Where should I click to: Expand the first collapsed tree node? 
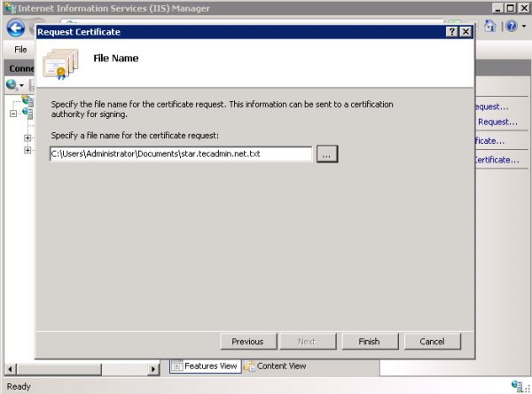pos(27,138)
